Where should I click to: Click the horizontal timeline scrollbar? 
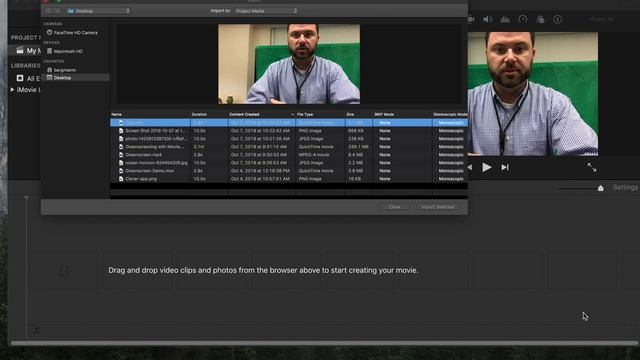(324, 343)
